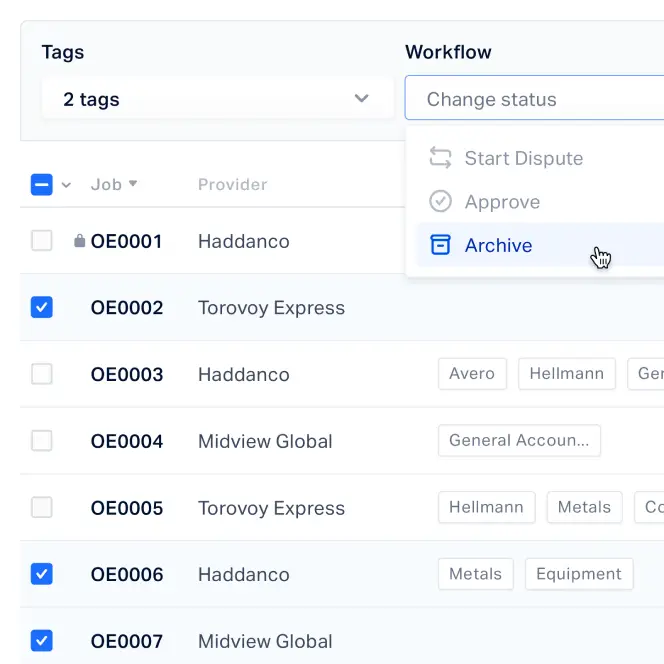Image resolution: width=664 pixels, height=664 pixels.
Task: Click the Metals tag on OE0006
Action: point(476,574)
